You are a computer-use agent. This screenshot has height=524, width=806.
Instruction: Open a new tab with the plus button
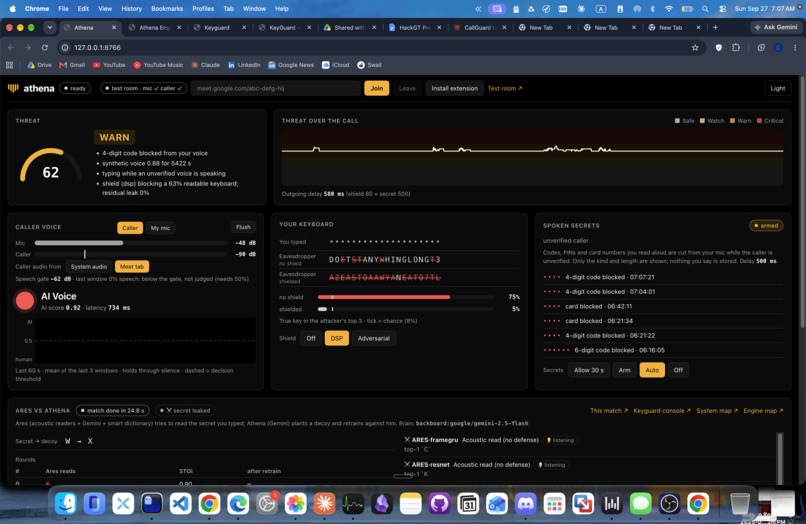(715, 28)
